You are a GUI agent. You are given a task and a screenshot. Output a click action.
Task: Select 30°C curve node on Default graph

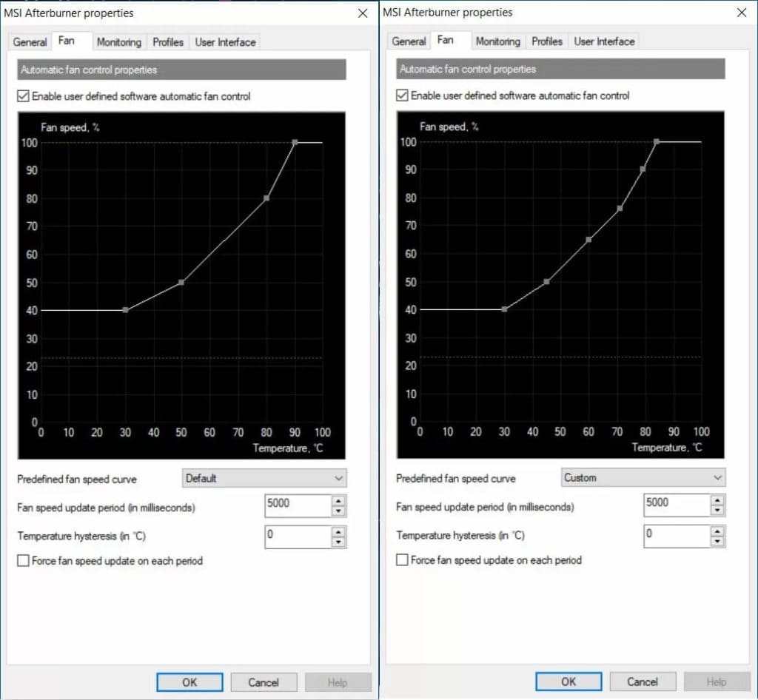(126, 309)
